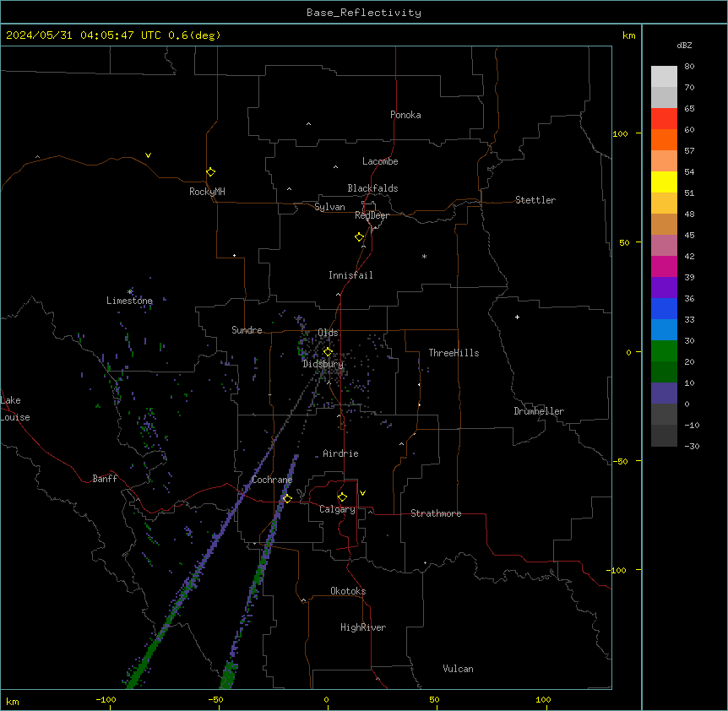
Task: Pick the dark green 10-20 dBZ legend swatch
Action: tap(664, 372)
